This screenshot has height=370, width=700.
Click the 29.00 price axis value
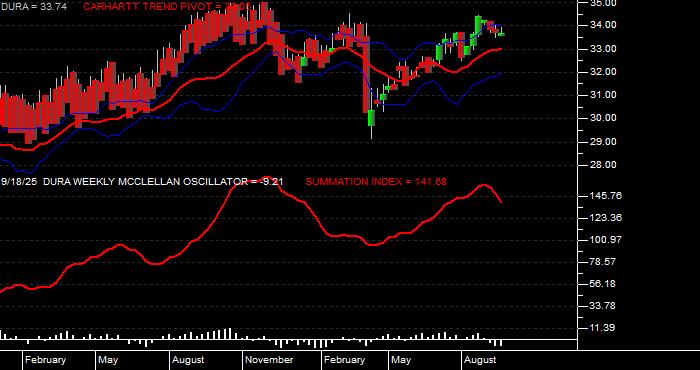click(x=603, y=142)
